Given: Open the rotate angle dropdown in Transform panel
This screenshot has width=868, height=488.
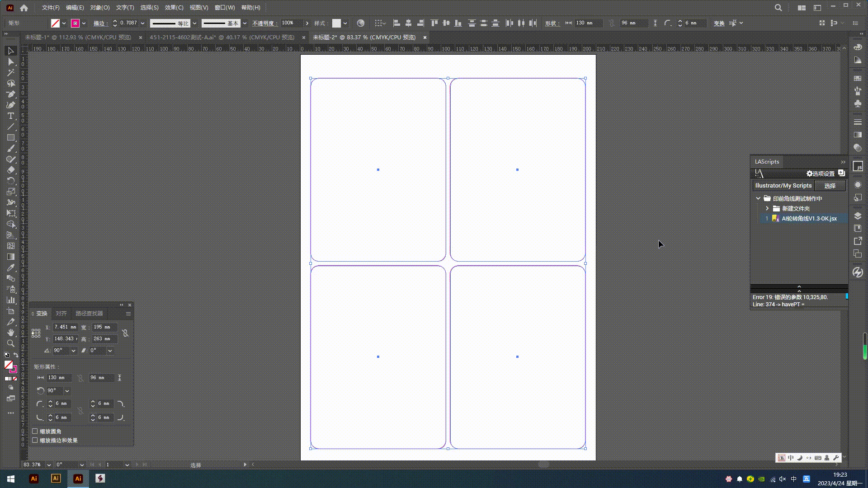Looking at the screenshot, I should (x=73, y=351).
